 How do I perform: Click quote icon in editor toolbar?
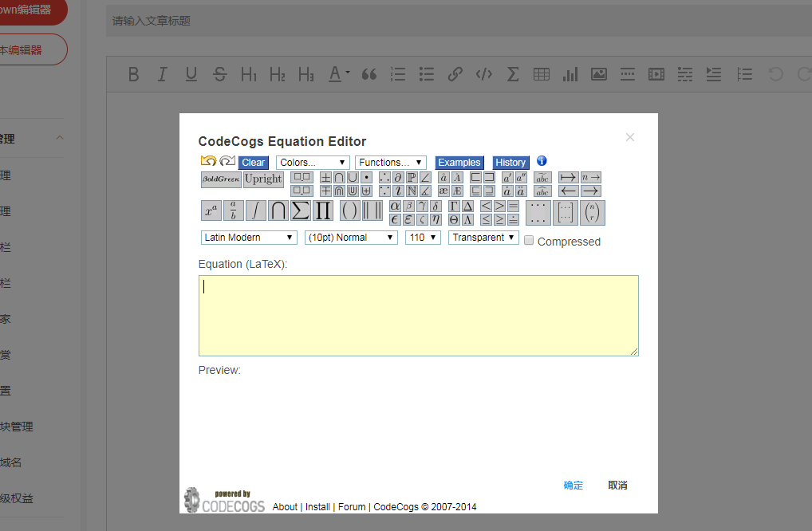click(x=369, y=74)
